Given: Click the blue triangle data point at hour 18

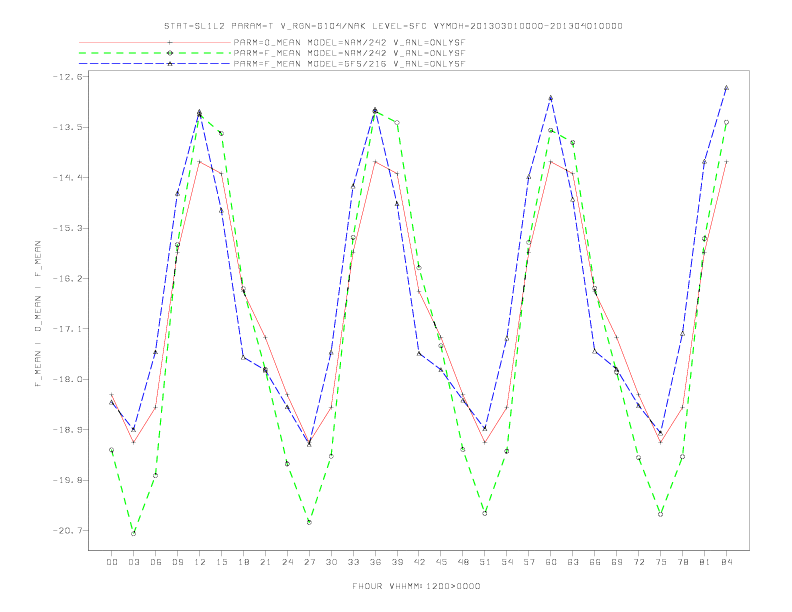Looking at the screenshot, I should 243,357.
